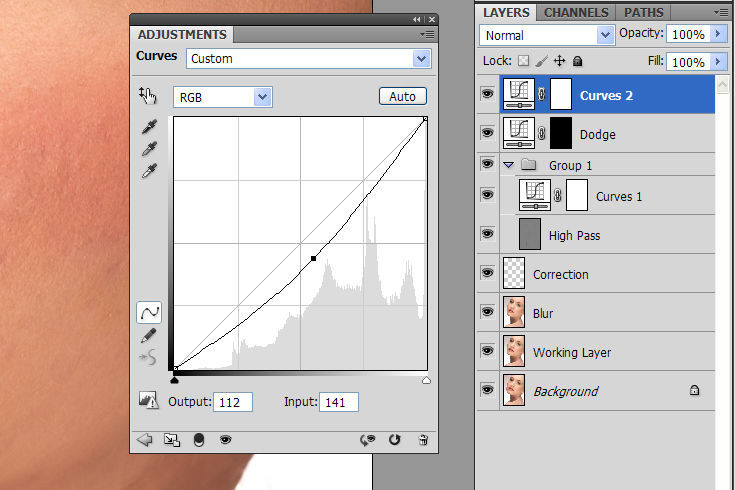Open the Opacity slider arrow
The image size is (735, 490).
[x=717, y=34]
